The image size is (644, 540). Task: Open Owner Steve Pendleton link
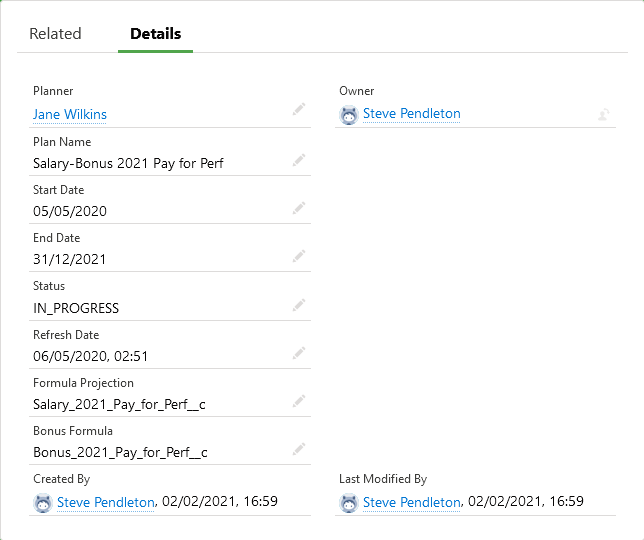point(412,114)
